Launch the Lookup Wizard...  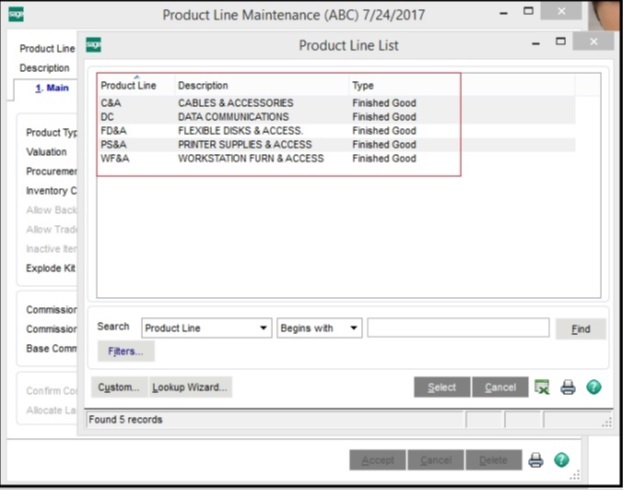pyautogui.click(x=190, y=387)
